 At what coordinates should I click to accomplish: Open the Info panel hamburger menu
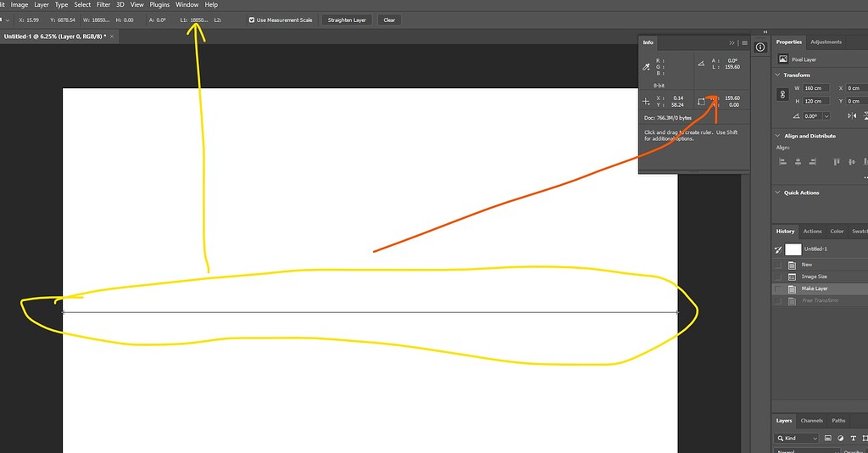tap(744, 42)
